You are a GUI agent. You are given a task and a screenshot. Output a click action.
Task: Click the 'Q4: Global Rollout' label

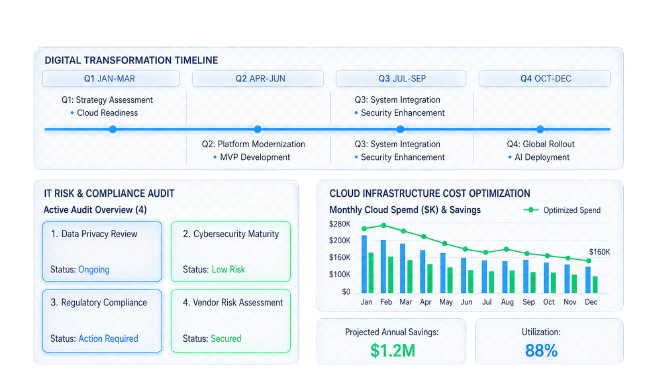[x=541, y=144]
